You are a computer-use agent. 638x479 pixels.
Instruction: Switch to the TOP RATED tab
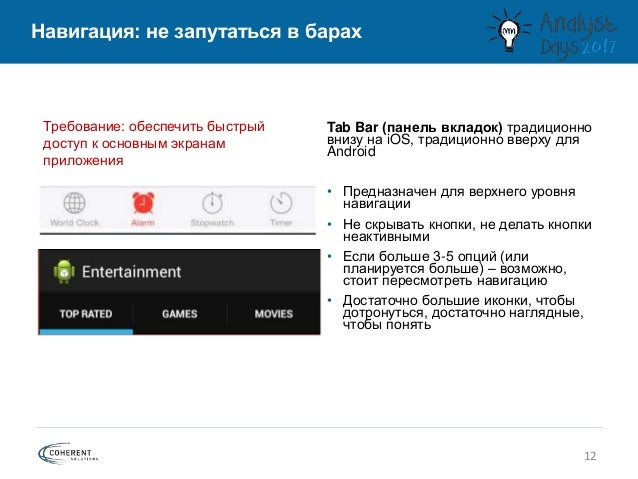86,314
